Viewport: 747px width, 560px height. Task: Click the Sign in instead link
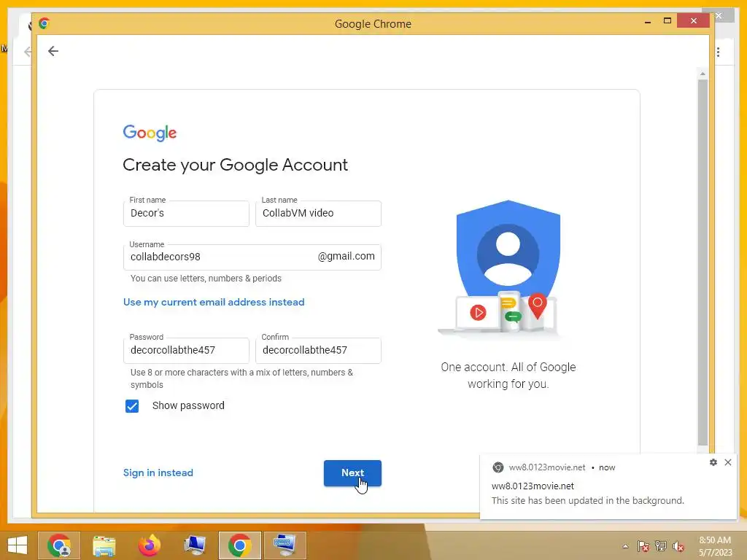click(158, 472)
